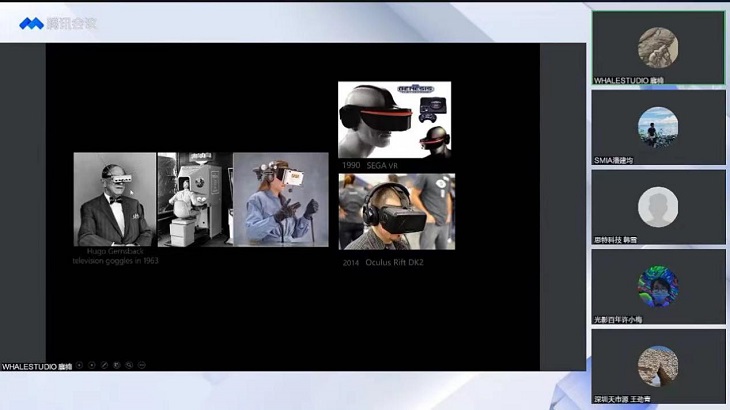This screenshot has height=410, width=730.
Task: Select the 深圳天市源 participant tile at bottom
Action: tap(657, 366)
